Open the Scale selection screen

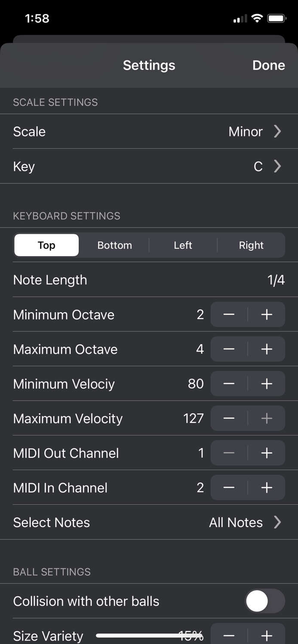tap(149, 132)
